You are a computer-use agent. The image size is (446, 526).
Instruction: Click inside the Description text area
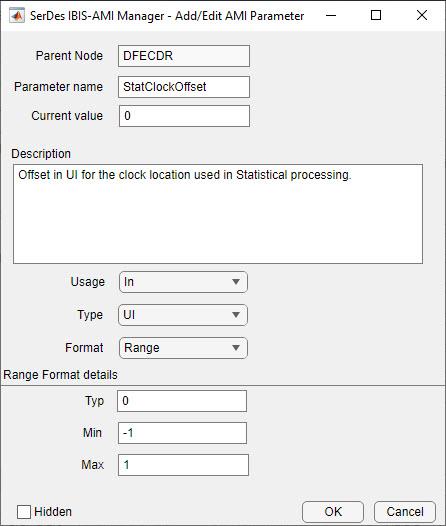(x=218, y=214)
